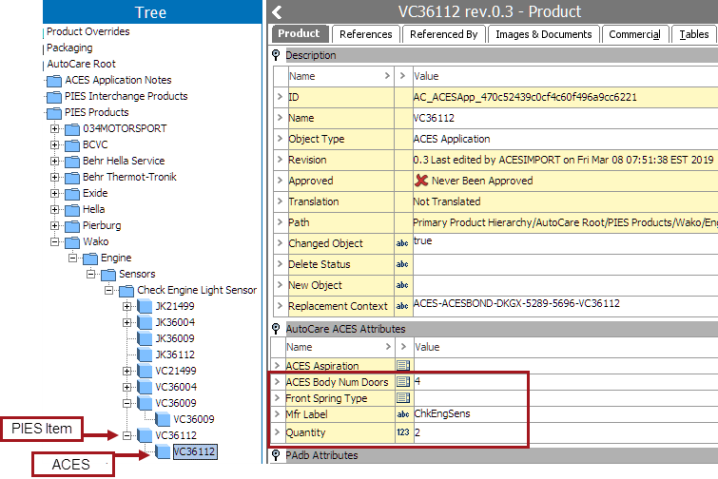Collapse the Description section pin
The width and height of the screenshot is (718, 479).
click(276, 55)
